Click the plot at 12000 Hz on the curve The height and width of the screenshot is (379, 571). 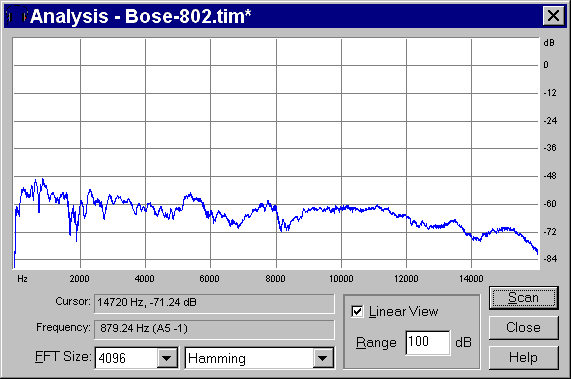[406, 216]
